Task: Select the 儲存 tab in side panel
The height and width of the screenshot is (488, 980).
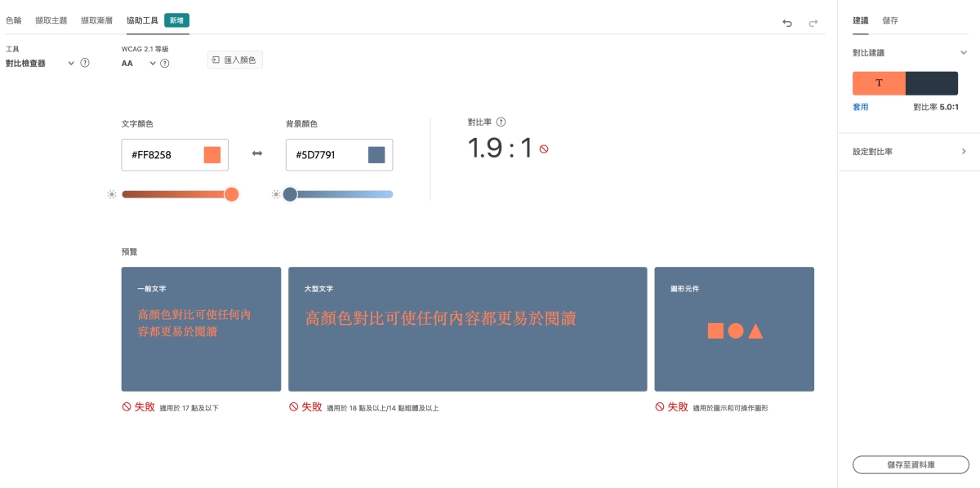Action: (890, 20)
